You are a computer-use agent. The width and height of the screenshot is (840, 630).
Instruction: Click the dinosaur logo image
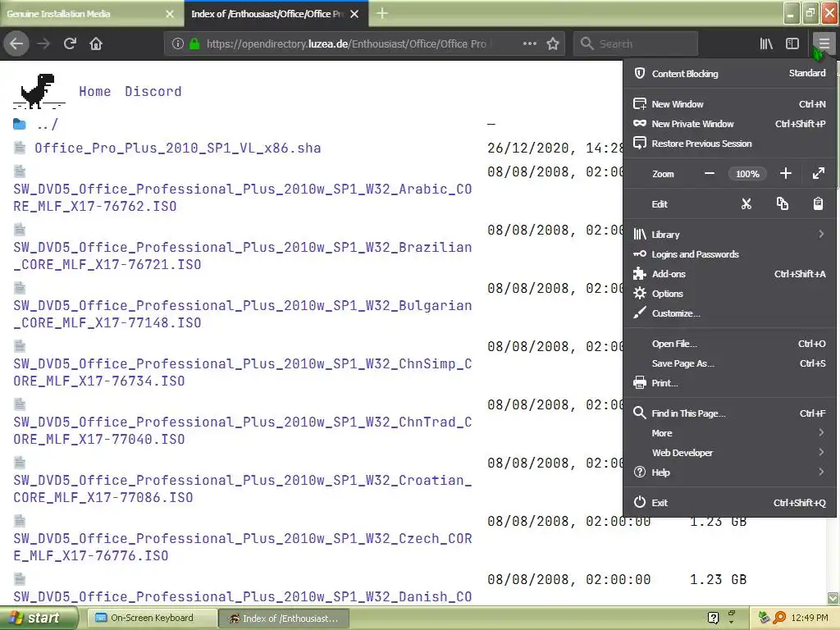click(39, 91)
